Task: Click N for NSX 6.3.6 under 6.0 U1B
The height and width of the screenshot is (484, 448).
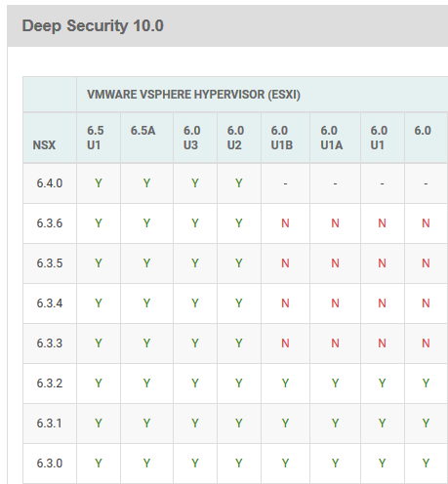Action: (x=285, y=223)
